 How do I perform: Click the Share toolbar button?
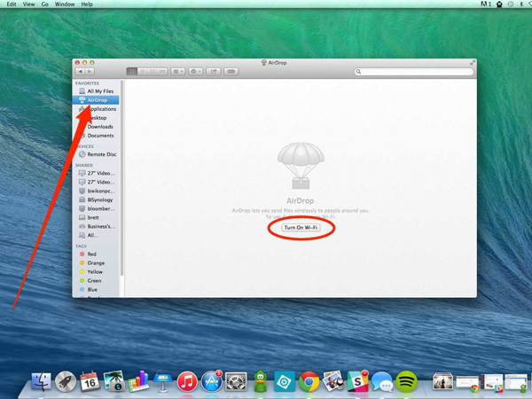[x=214, y=72]
